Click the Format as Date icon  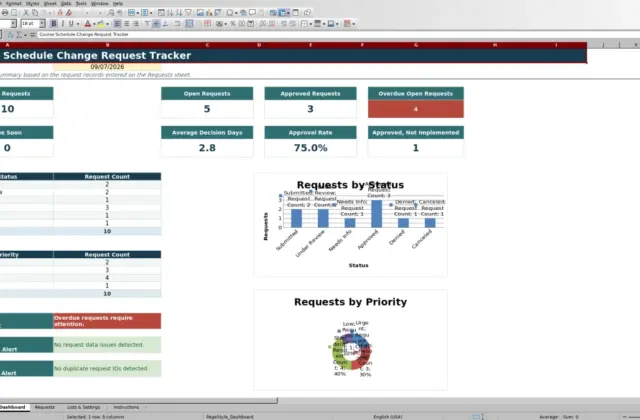tap(251, 24)
